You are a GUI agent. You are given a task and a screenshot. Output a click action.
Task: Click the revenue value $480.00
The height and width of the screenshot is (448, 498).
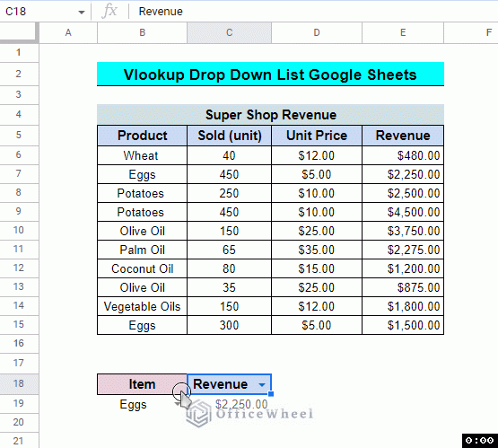[x=403, y=155]
